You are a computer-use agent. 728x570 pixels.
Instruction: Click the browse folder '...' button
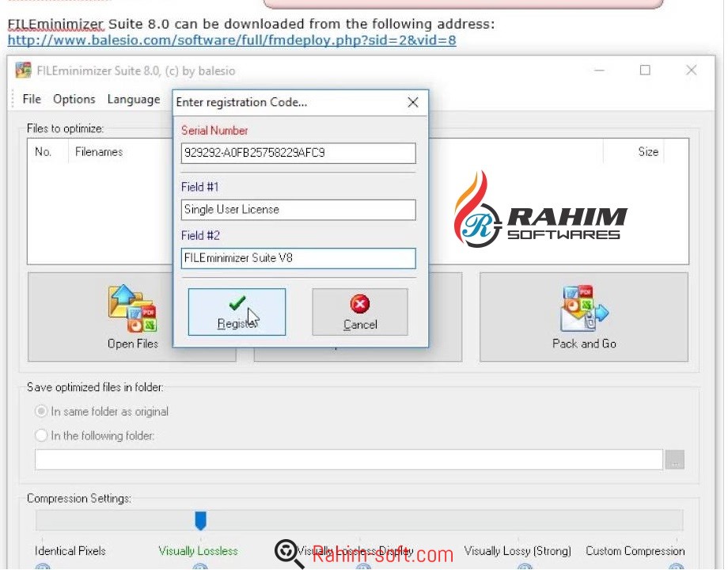[675, 460]
